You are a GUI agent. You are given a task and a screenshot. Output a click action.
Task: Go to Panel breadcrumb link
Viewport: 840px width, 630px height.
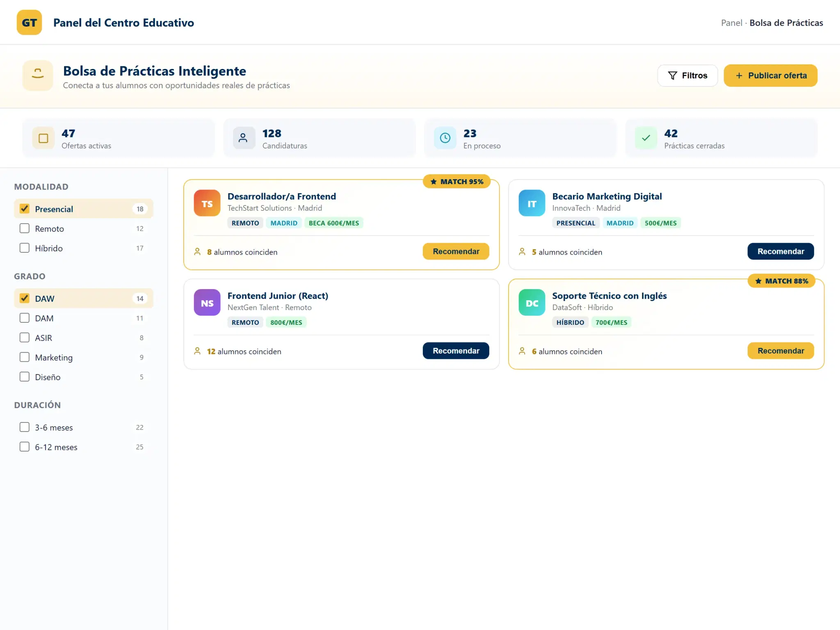tap(732, 23)
